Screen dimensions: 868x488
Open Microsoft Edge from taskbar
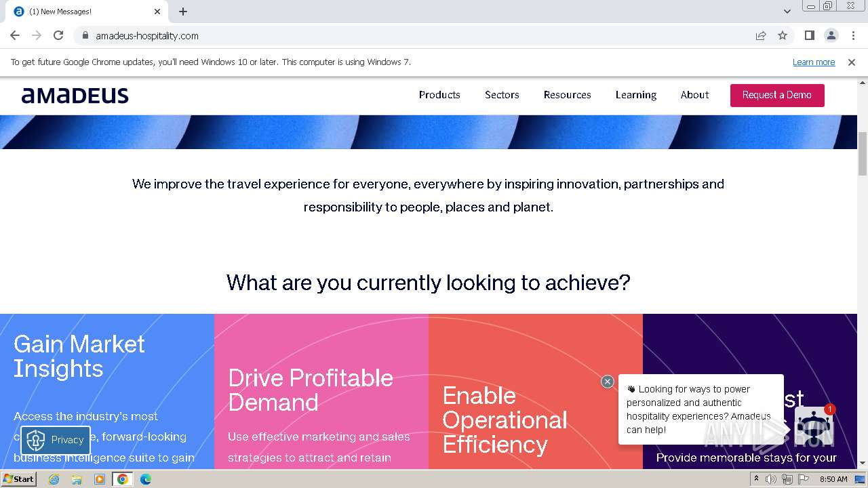pos(145,479)
